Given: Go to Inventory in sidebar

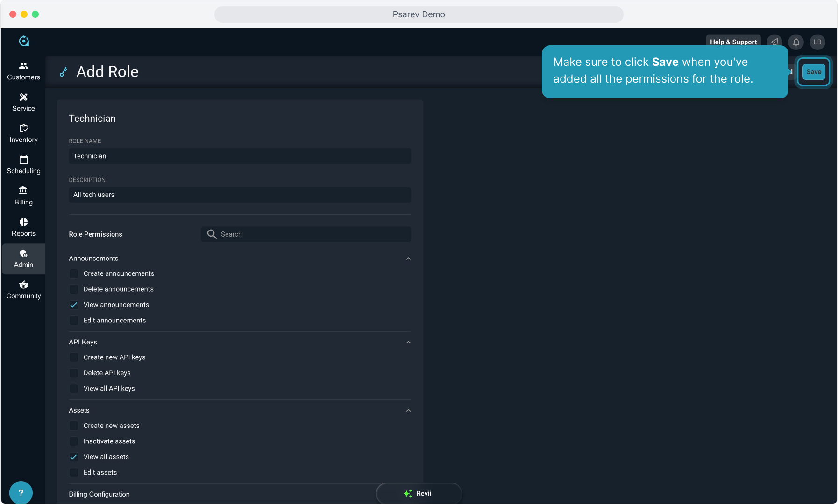Looking at the screenshot, I should [23, 133].
